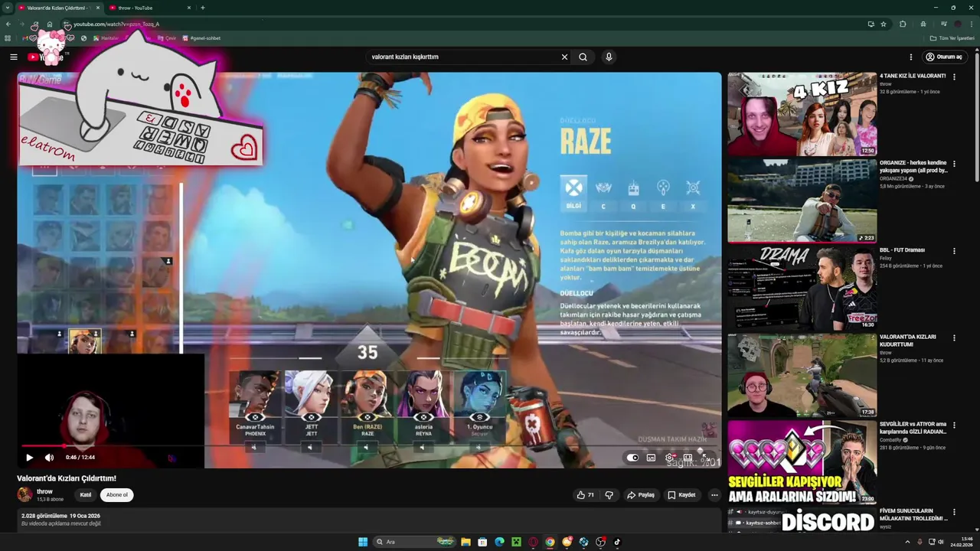Open Microsoft Store from taskbar
Image resolution: width=980 pixels, height=551 pixels.
click(x=482, y=542)
